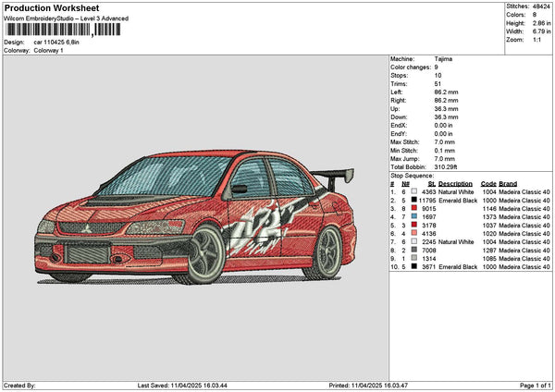Select the Total Bobbin value '310.29ft'
The image size is (555, 392).
click(x=446, y=167)
